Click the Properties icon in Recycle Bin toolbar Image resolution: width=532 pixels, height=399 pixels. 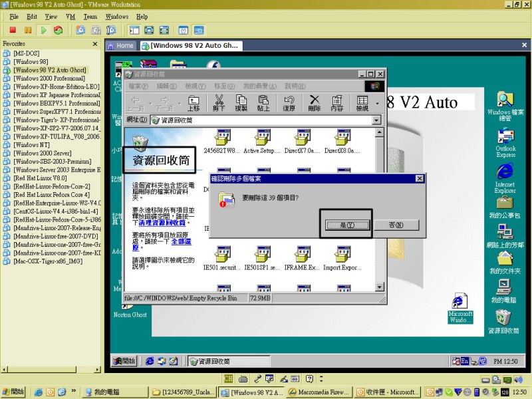337,103
